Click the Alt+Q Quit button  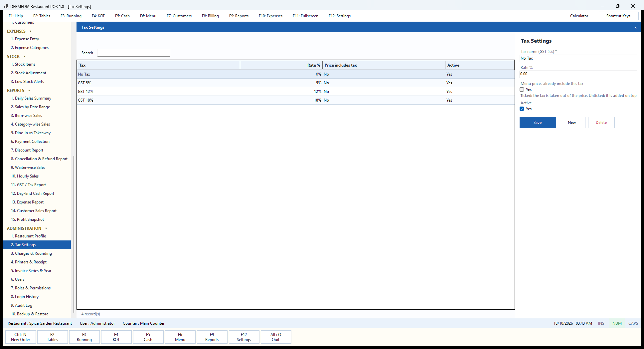[x=276, y=337]
